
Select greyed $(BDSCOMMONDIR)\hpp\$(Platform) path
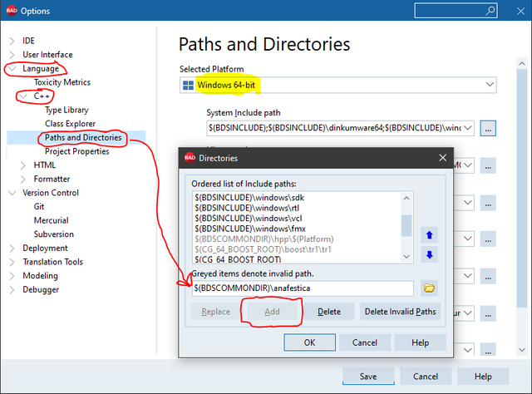[x=264, y=239]
